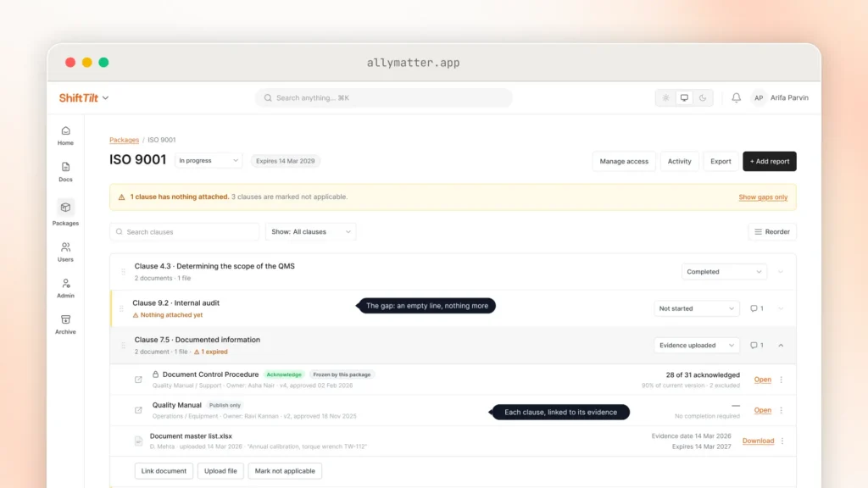Screen dimensions: 868x488
Task: Open more options for Quality Manual
Action: click(x=781, y=410)
